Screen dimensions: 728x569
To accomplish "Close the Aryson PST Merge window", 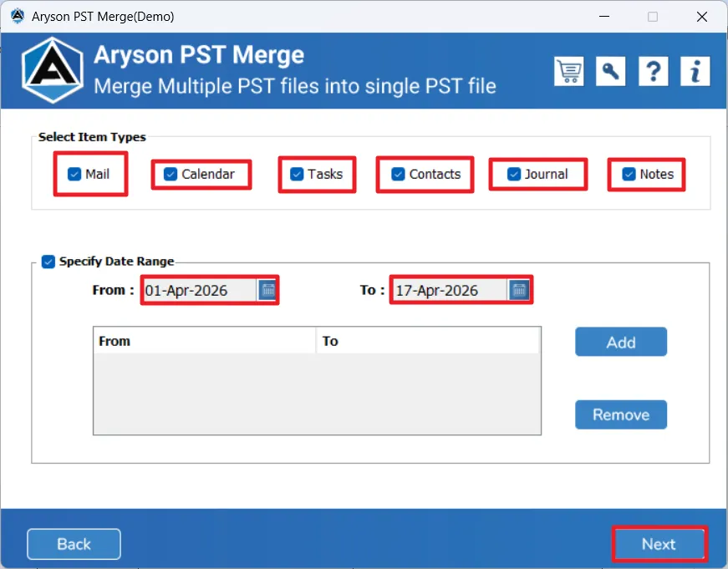I will pos(702,17).
